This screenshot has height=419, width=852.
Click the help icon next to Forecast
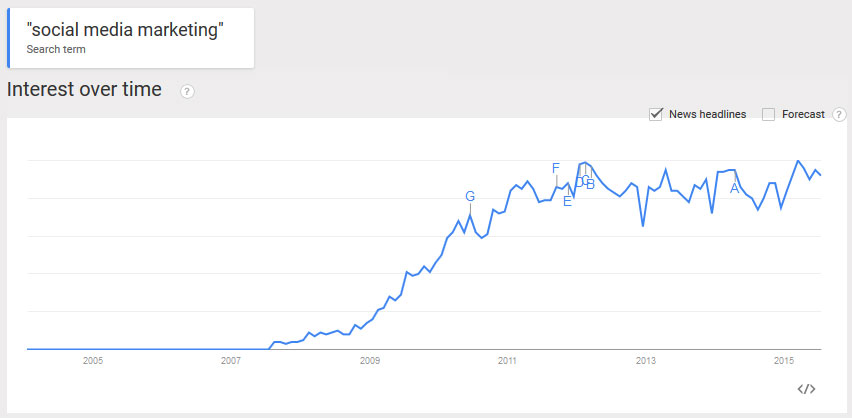(840, 114)
